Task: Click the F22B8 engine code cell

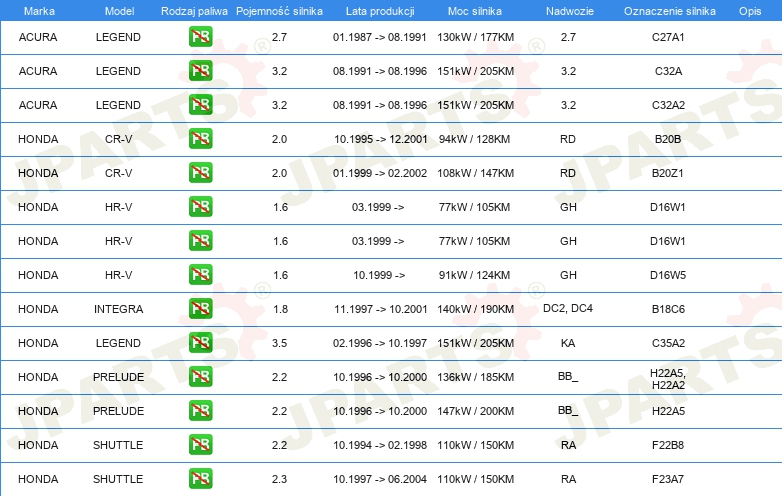Action: point(668,445)
